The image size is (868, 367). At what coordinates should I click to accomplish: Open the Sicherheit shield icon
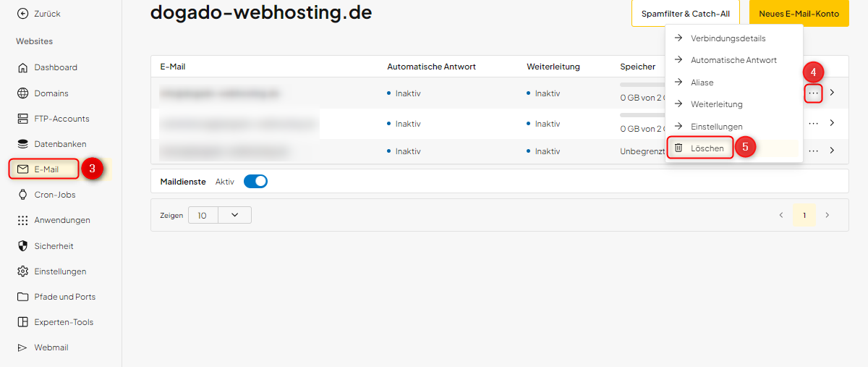(x=22, y=246)
